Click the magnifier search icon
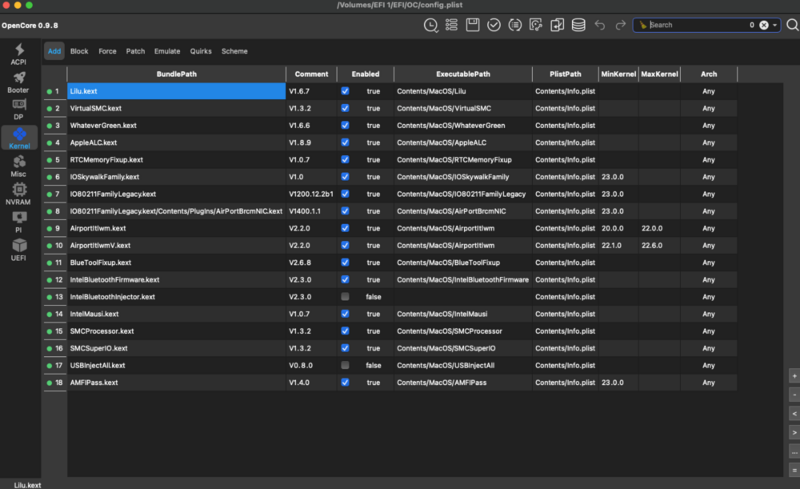The image size is (800, 489). [792, 25]
